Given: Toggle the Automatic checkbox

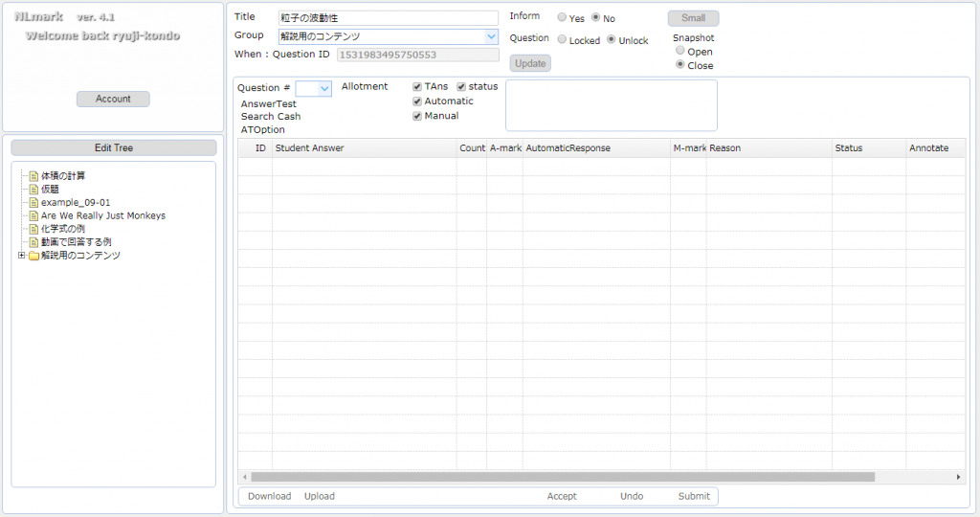Looking at the screenshot, I should click(417, 101).
